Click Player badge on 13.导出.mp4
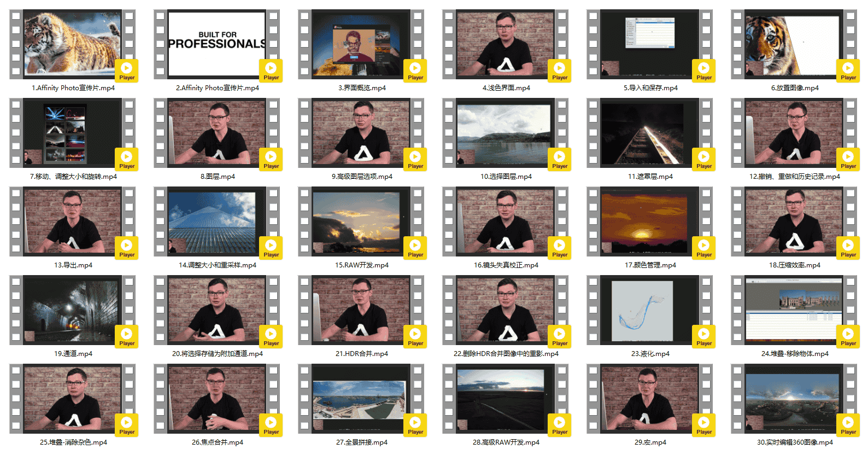 click(127, 248)
